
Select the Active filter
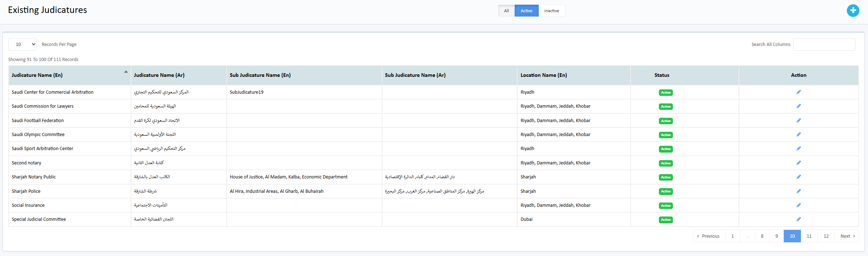527,11
